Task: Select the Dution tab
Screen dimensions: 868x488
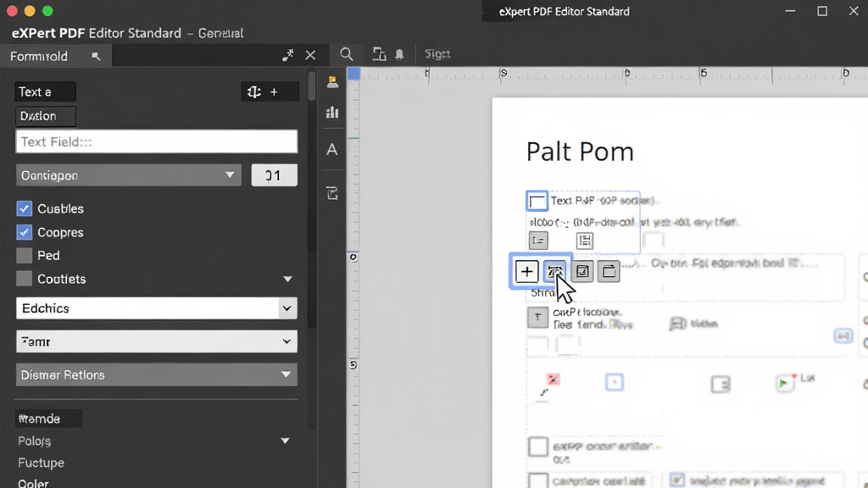Action: [46, 116]
